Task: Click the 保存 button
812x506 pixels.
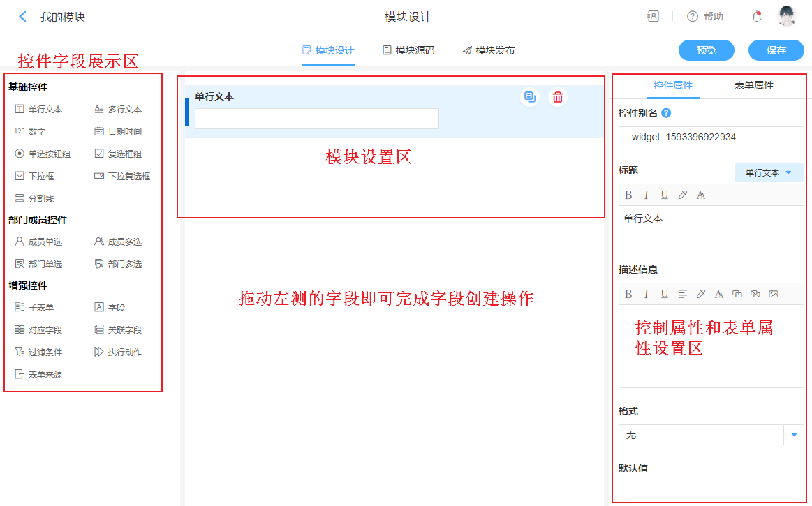Action: (776, 50)
